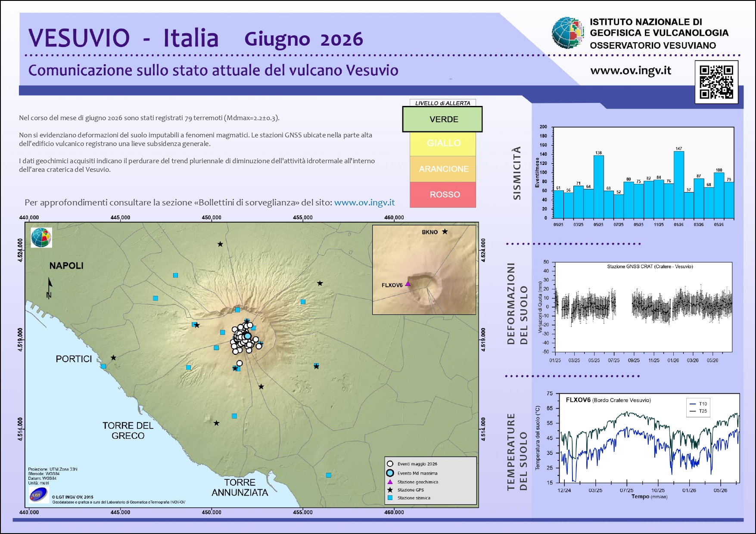
Task: Click the FLXOV6 (Bordo Cratere Vesuvio) chart title
Action: [x=608, y=400]
